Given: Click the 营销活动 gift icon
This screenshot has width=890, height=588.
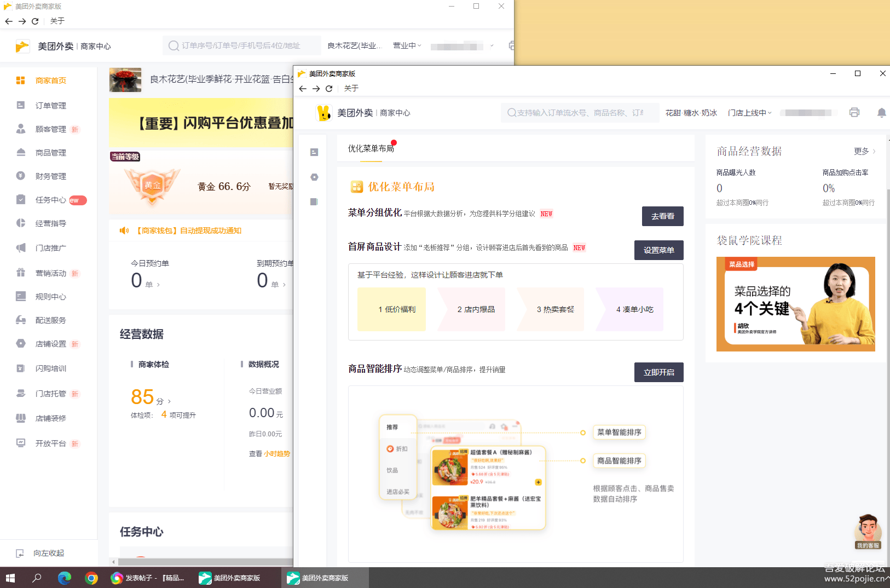Looking at the screenshot, I should click(21, 273).
